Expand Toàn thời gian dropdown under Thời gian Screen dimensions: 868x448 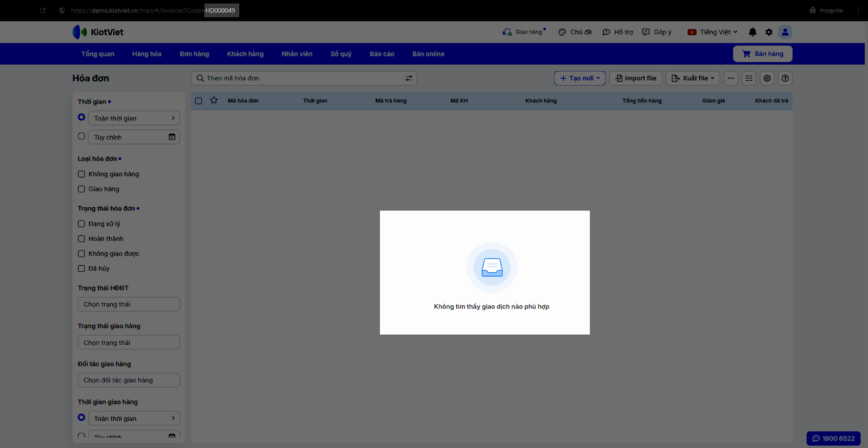point(134,118)
